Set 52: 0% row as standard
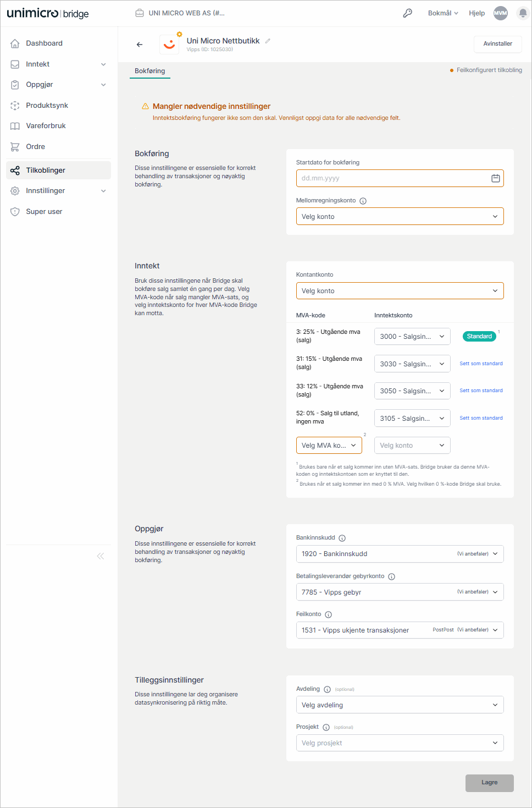The width and height of the screenshot is (532, 808). [x=481, y=418]
